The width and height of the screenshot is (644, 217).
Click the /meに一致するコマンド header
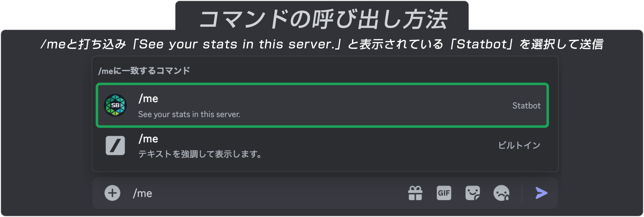[x=144, y=71]
